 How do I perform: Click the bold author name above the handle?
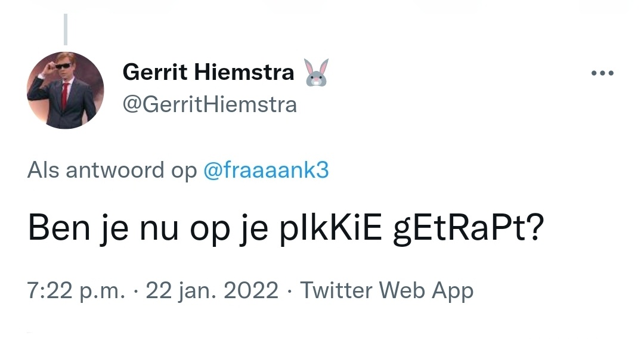point(208,72)
